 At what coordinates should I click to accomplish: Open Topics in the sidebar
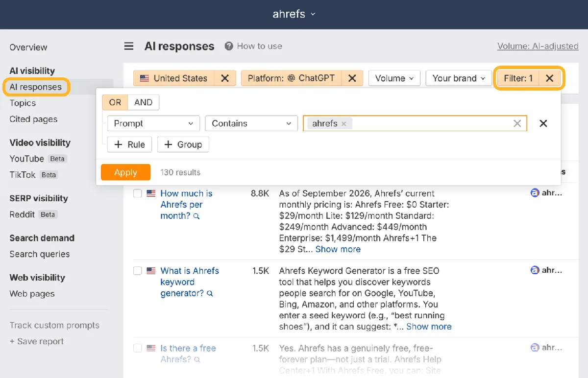tap(23, 103)
